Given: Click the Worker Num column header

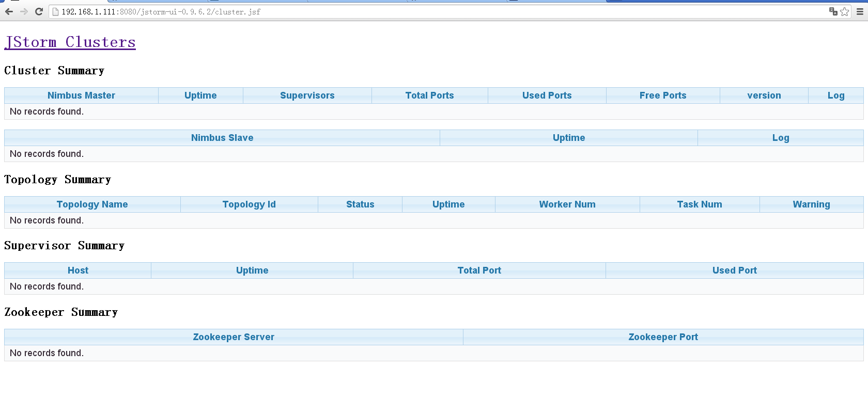Looking at the screenshot, I should 567,204.
